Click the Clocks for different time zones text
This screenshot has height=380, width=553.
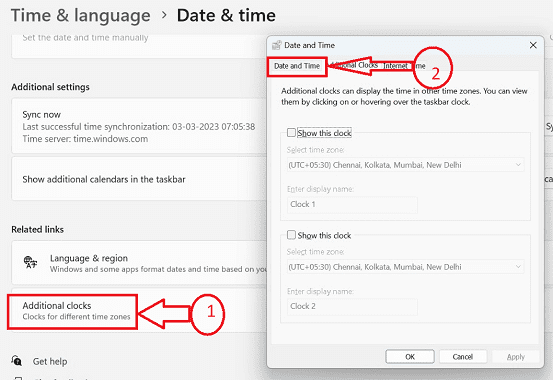pyautogui.click(x=77, y=317)
